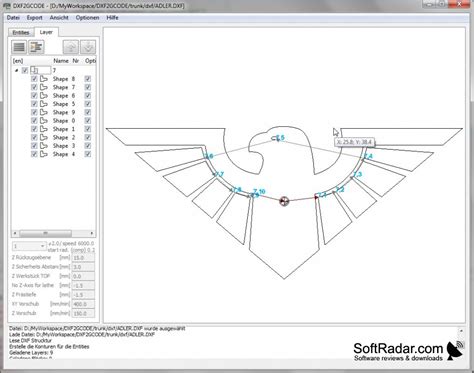The image size is (474, 373).
Task: Click the No Z-Axis for lathe value field
Action: coord(83,286)
